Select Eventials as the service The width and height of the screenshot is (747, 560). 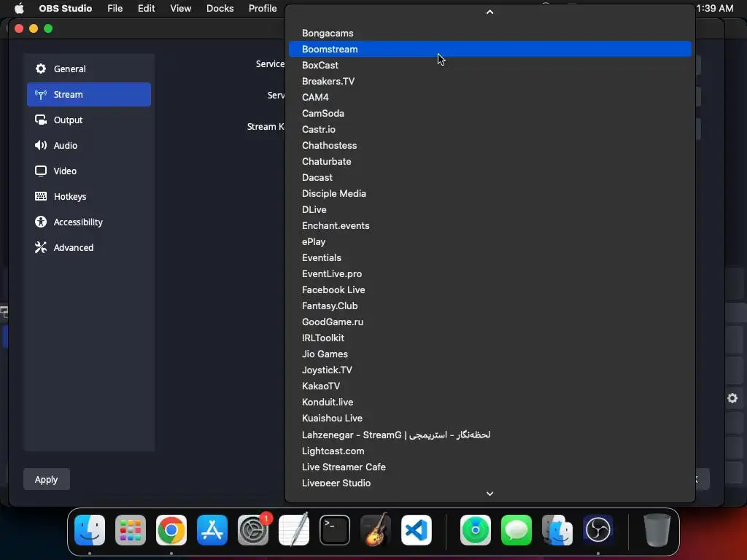coord(490,257)
